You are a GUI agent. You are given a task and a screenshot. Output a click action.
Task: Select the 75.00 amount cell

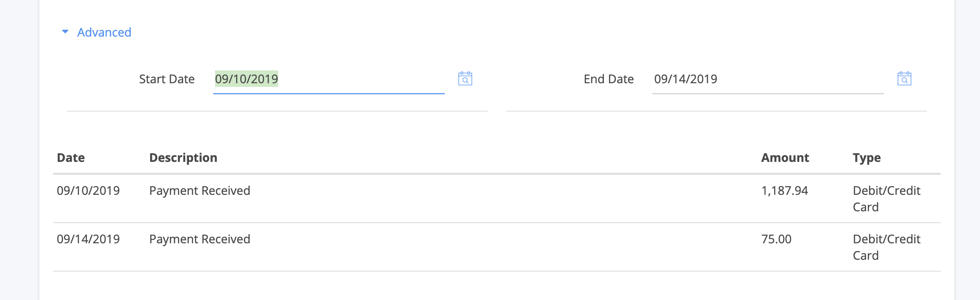click(776, 239)
